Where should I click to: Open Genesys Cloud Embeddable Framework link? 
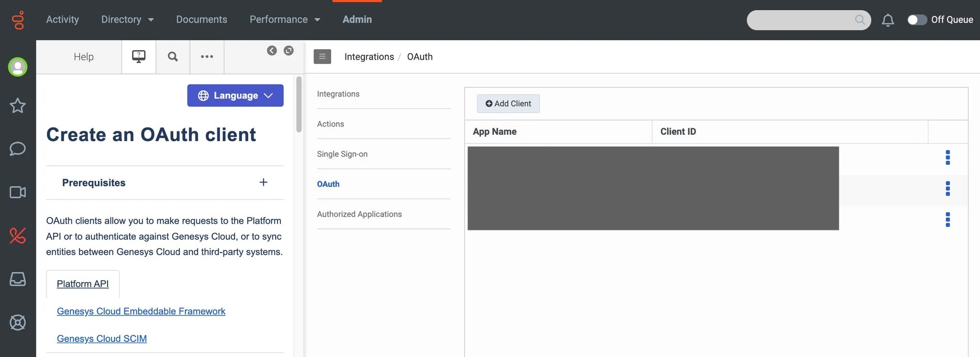141,311
